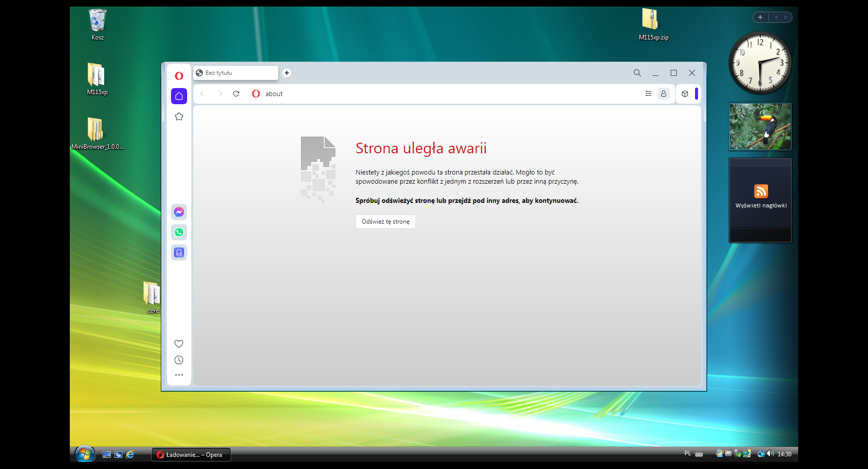
Task: Open the user profile account icon
Action: (664, 94)
